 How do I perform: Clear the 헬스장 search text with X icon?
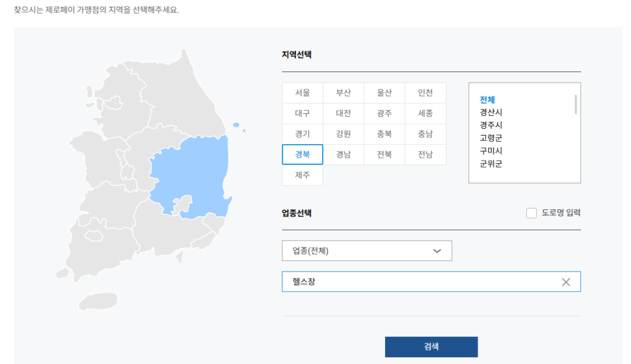pos(566,281)
